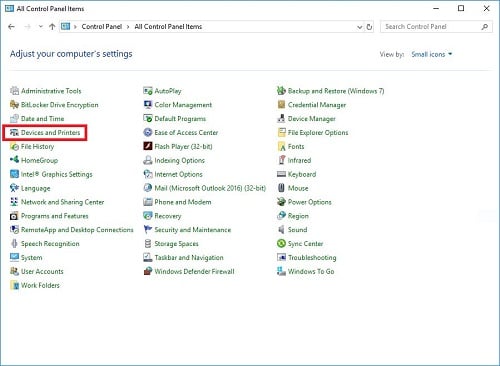
Task: Open the recent locations dropdown arrow
Action: point(41,27)
